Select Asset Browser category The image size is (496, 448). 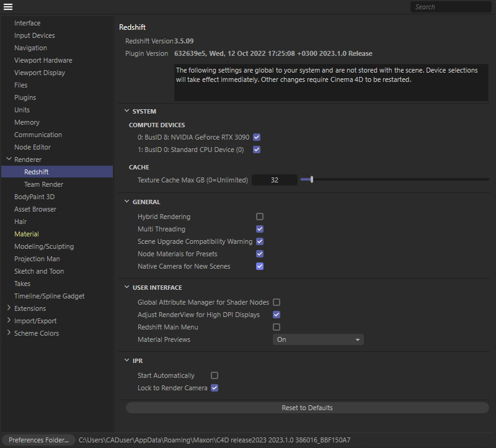click(x=35, y=209)
